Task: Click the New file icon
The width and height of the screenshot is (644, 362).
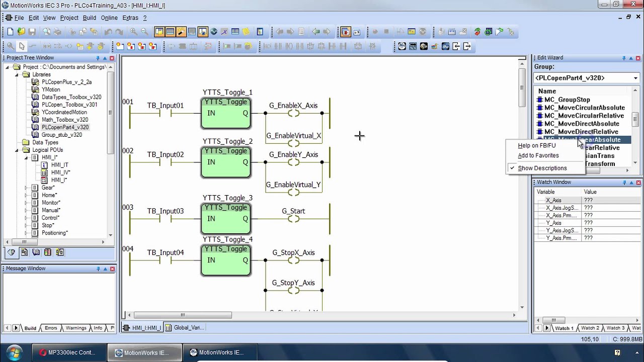Action: point(10,32)
